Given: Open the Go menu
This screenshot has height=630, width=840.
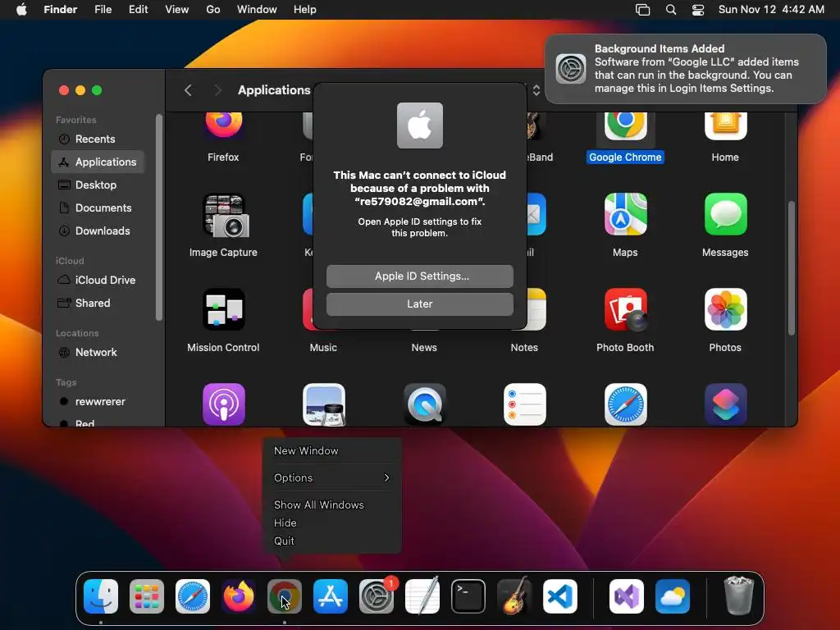Looking at the screenshot, I should [213, 10].
